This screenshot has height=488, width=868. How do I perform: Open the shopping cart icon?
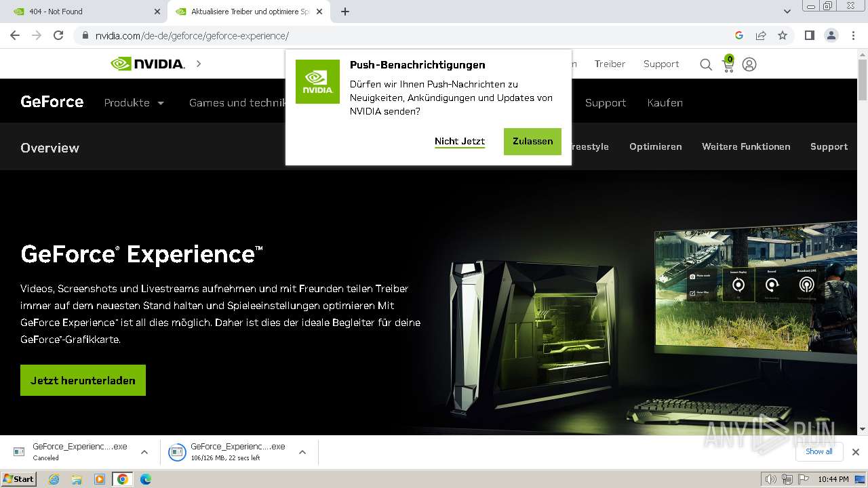click(x=728, y=64)
